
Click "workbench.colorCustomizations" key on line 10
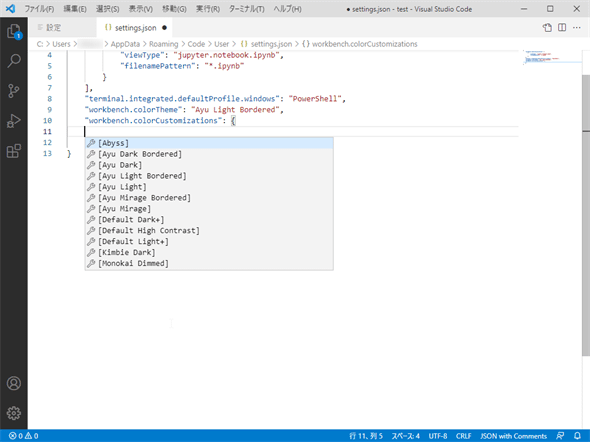(x=154, y=120)
